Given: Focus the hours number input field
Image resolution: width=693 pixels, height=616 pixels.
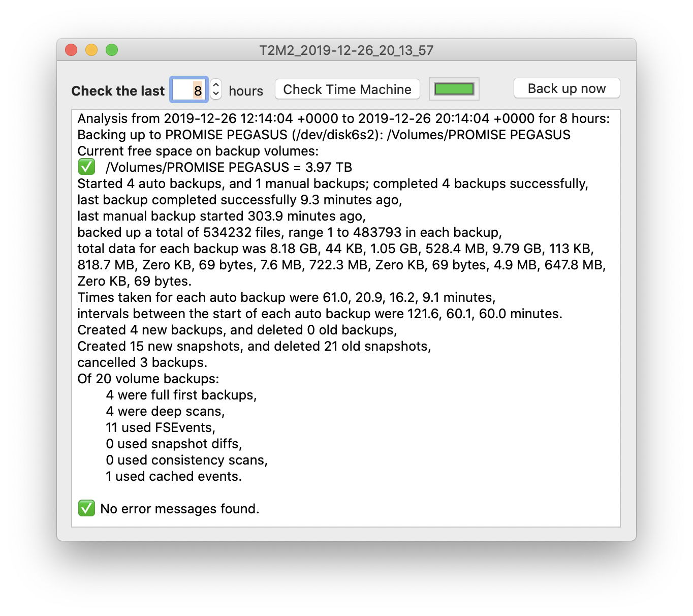Looking at the screenshot, I should point(188,90).
